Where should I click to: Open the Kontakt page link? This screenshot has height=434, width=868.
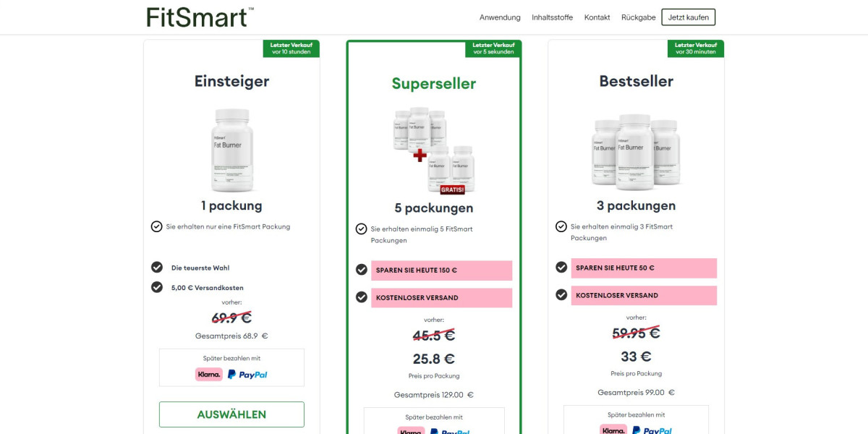pyautogui.click(x=597, y=17)
